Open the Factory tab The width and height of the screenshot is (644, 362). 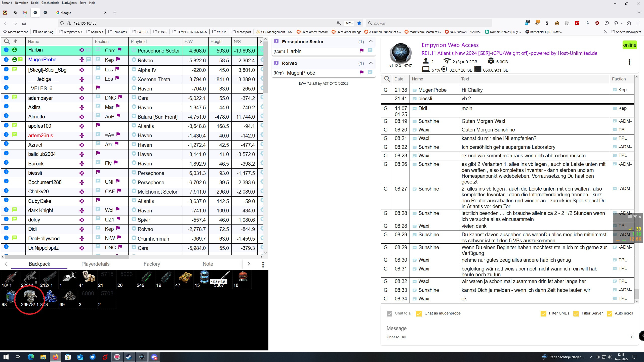pos(152,264)
